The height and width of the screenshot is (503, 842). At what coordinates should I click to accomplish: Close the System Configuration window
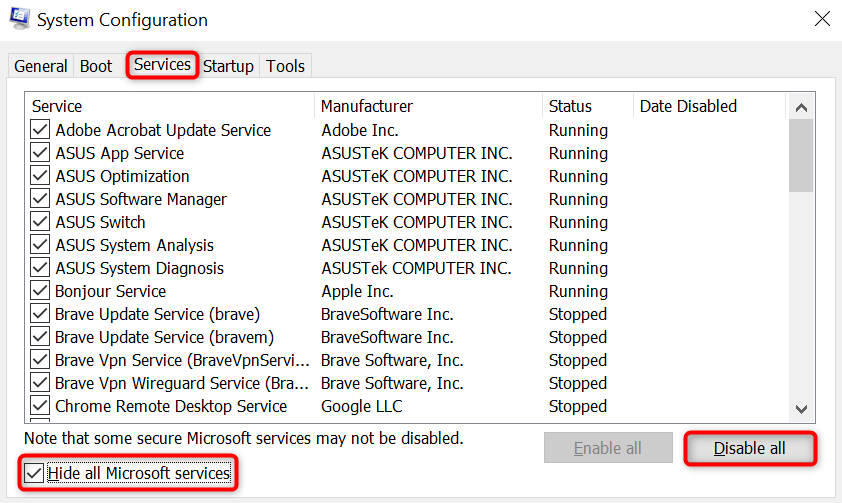[x=821, y=19]
